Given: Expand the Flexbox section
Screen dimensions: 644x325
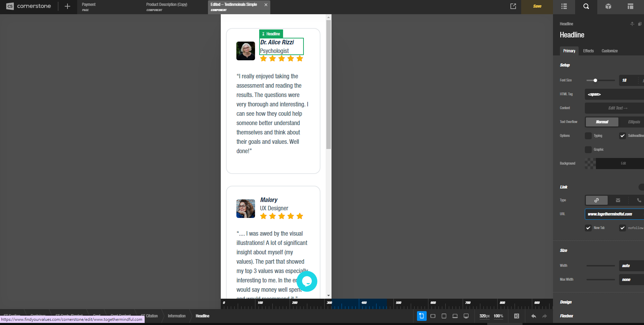Looking at the screenshot, I should 566,316.
